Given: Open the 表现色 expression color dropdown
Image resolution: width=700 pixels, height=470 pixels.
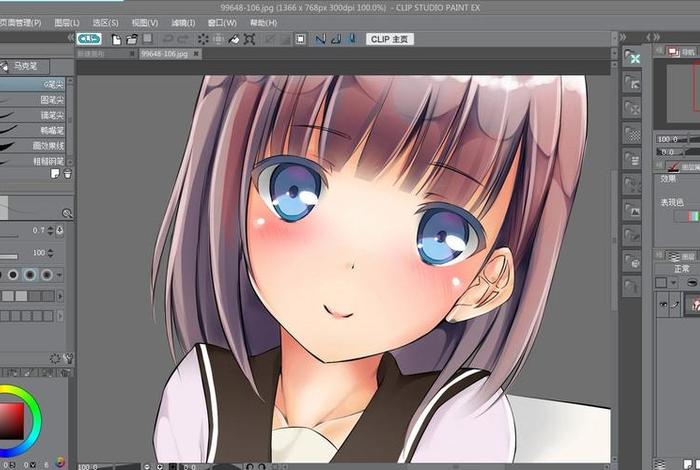Looking at the screenshot, I should click(x=687, y=216).
